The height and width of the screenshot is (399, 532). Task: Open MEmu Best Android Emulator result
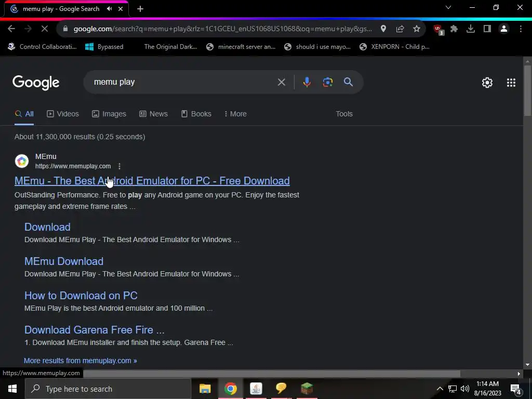[x=152, y=181]
